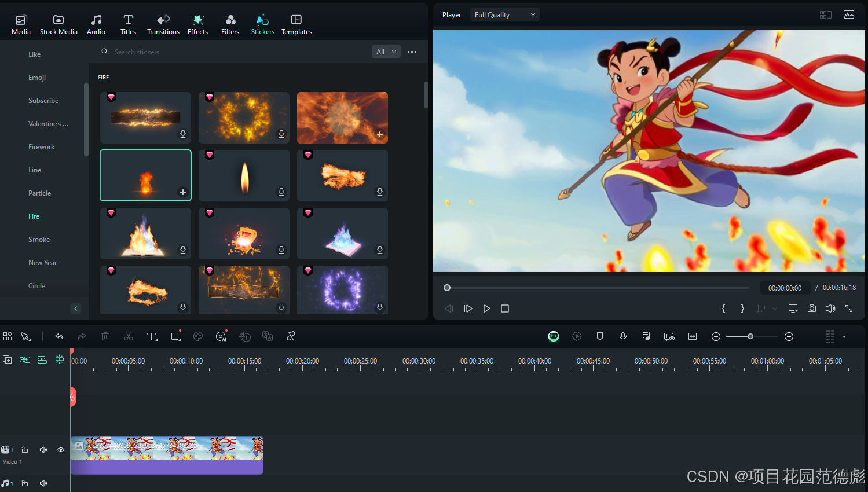Screen dimensions: 868x492
Task: Add the selected small flame sticker
Action: point(182,192)
